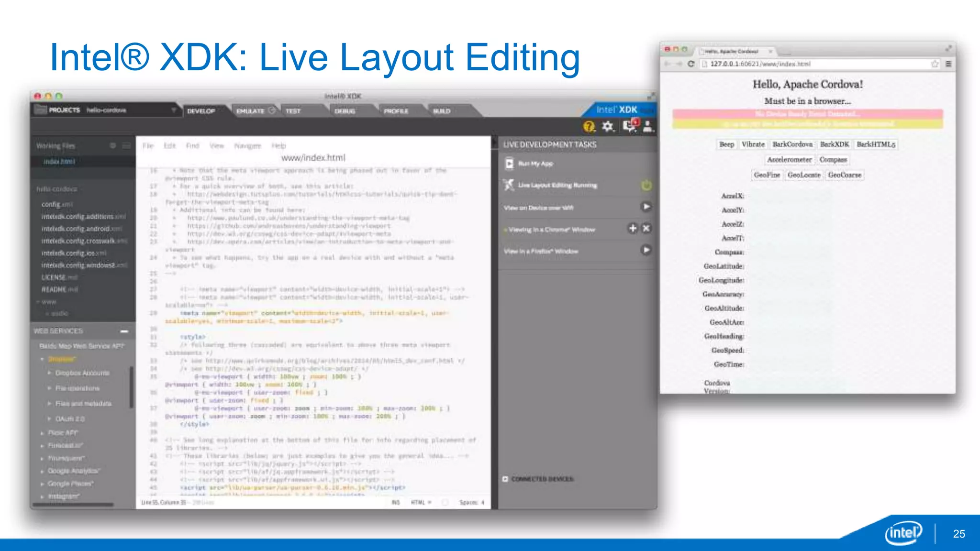Screen dimensions: 980x551
Task: Click browser Forward arrow in Chrome window
Action: pos(679,64)
